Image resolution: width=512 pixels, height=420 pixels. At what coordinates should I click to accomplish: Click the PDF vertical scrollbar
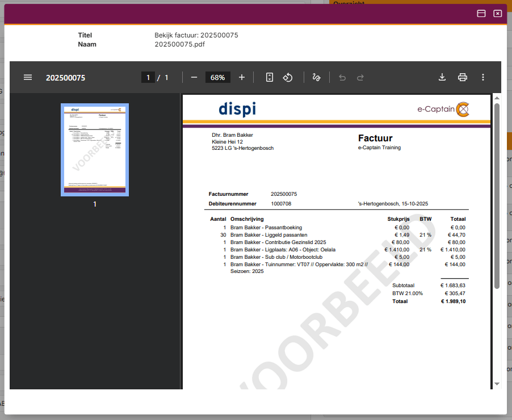pyautogui.click(x=497, y=193)
